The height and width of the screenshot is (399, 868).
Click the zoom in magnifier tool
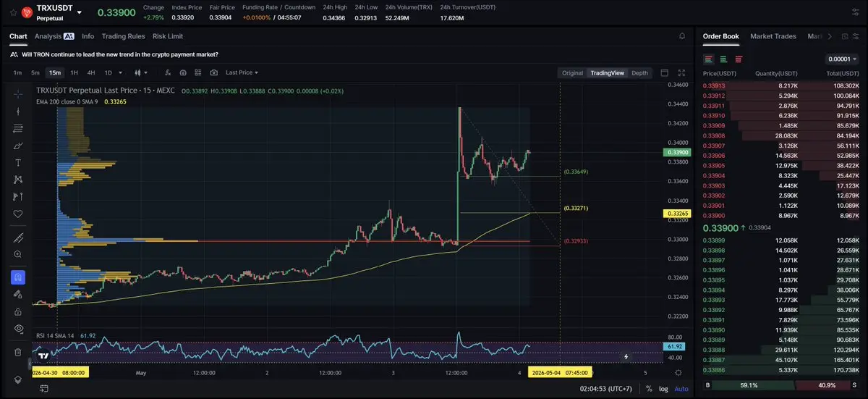18,254
